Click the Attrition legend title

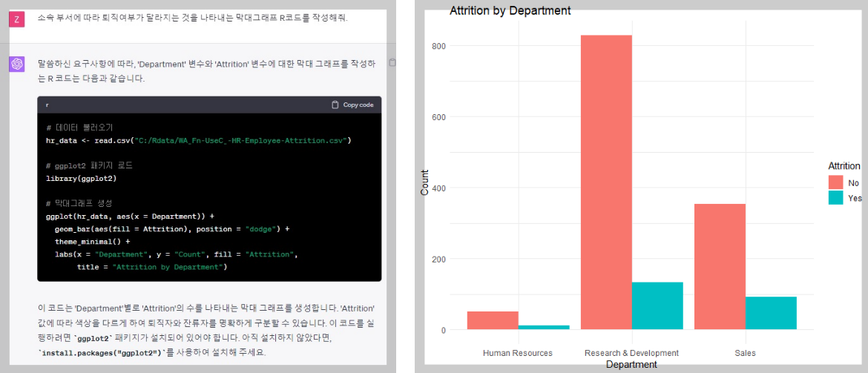point(844,166)
